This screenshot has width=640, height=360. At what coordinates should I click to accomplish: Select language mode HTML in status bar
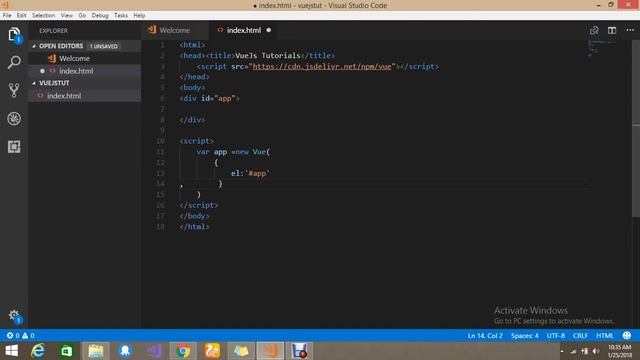604,336
